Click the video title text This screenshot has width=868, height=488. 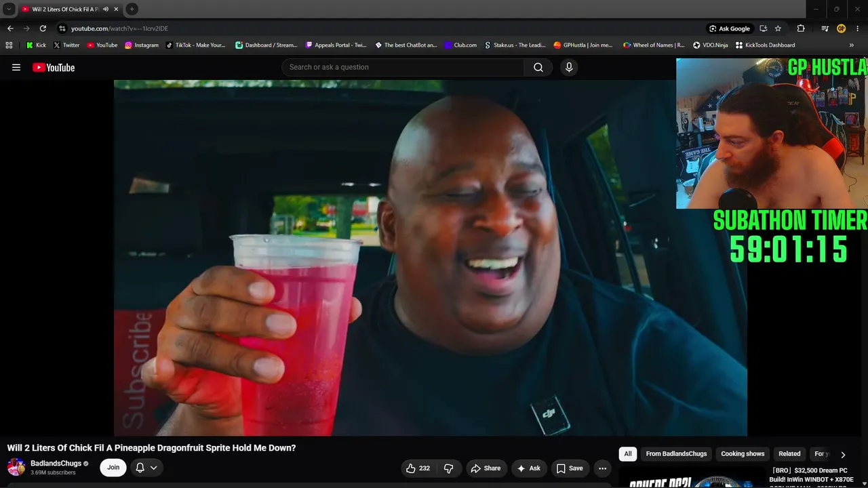pos(151,448)
